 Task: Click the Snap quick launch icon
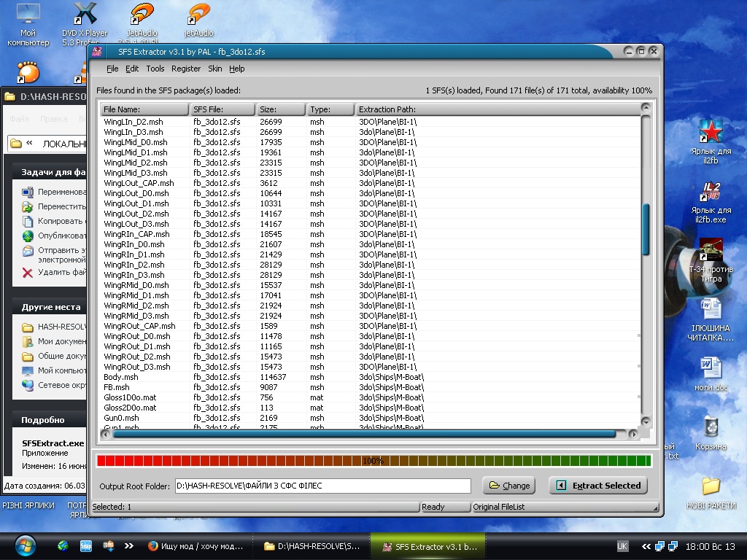coord(86,546)
